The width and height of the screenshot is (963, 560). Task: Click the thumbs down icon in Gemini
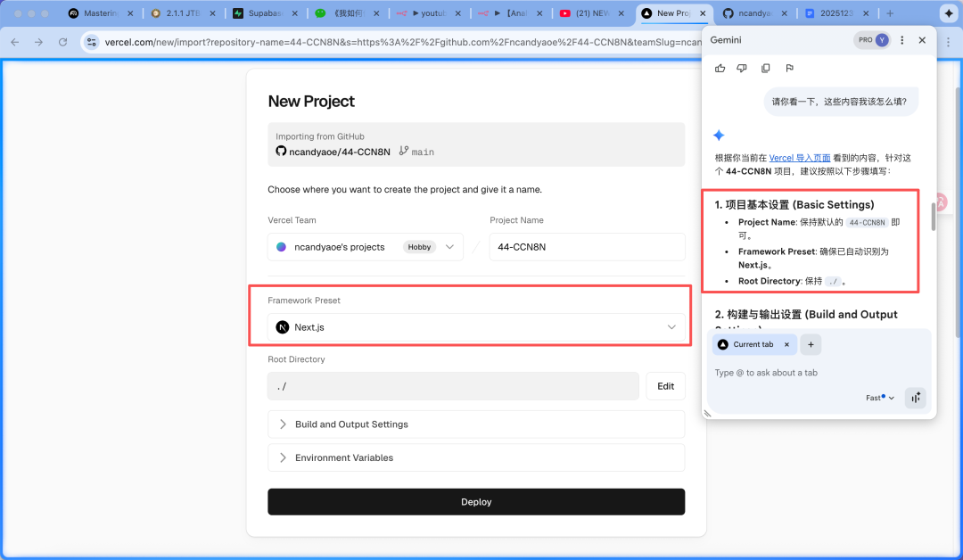(742, 68)
